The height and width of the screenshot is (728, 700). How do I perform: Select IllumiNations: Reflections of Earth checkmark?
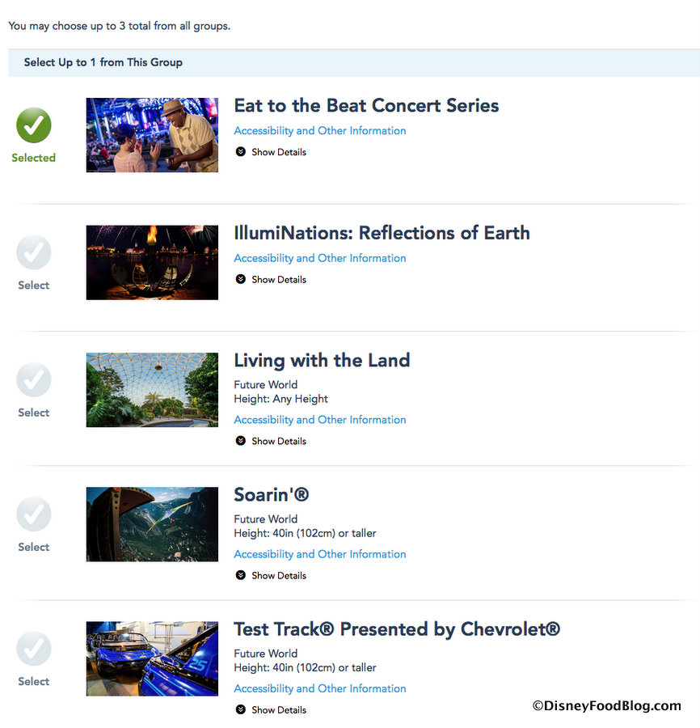coord(34,252)
